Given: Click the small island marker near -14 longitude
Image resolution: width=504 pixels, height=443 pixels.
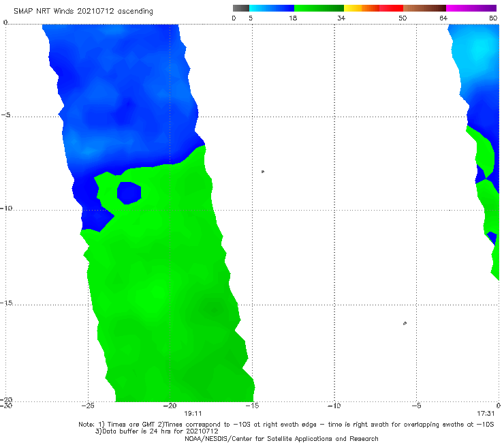Looking at the screenshot, I should (x=263, y=172).
